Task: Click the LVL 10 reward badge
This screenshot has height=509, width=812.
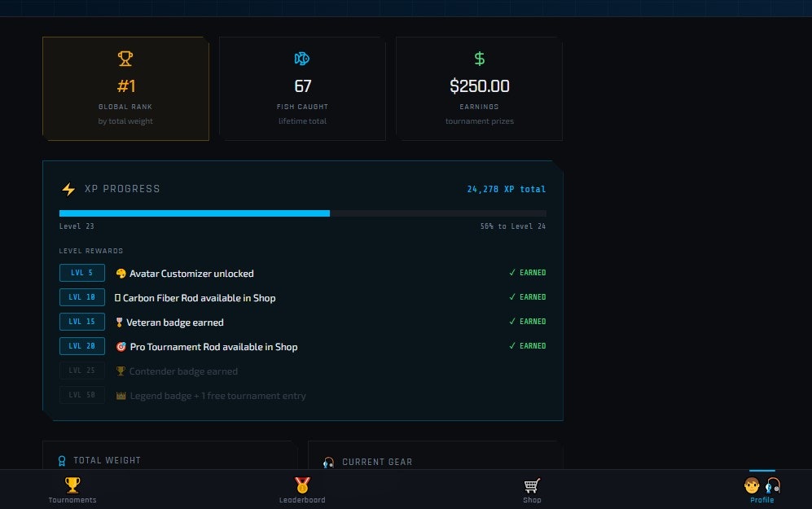Action: pyautogui.click(x=81, y=297)
